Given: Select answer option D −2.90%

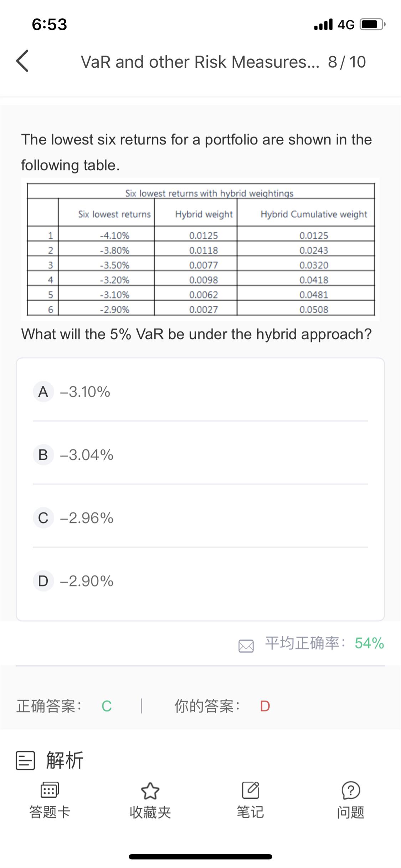Looking at the screenshot, I should [x=200, y=581].
